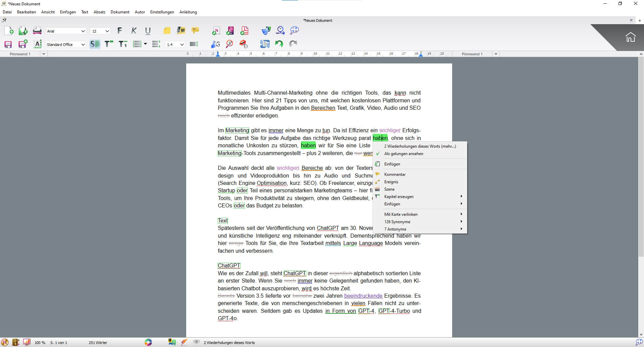Click the font size 12 field
Screen dimensions: 644x347
click(x=97, y=31)
